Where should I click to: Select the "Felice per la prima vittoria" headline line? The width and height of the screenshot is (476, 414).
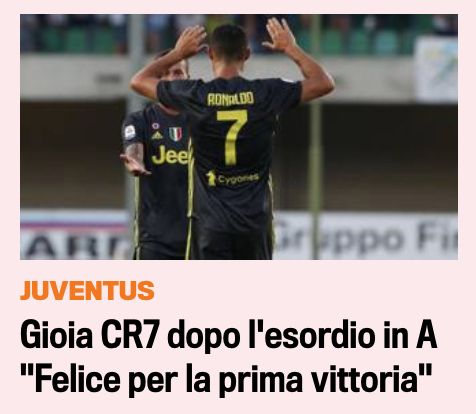[226, 378]
